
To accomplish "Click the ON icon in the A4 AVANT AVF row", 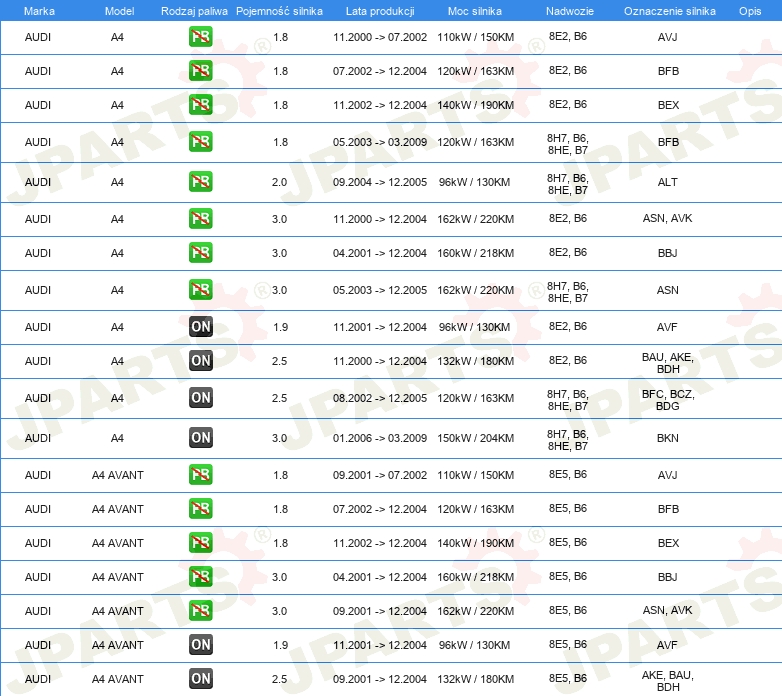I will click(x=200, y=645).
